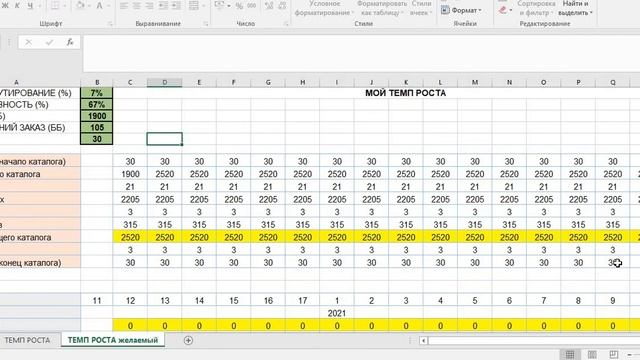Select the МОЙ ТЕМП РОСТА title cell

pyautogui.click(x=405, y=93)
